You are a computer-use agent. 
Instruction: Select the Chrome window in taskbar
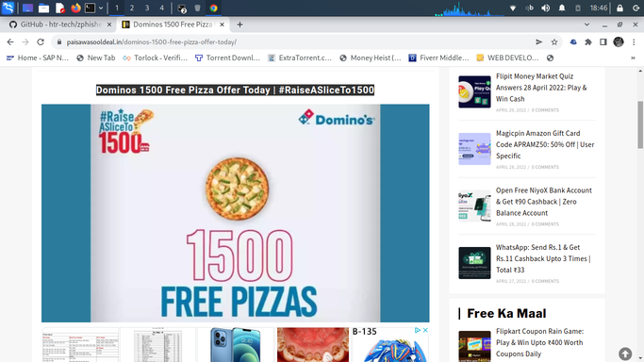214,8
